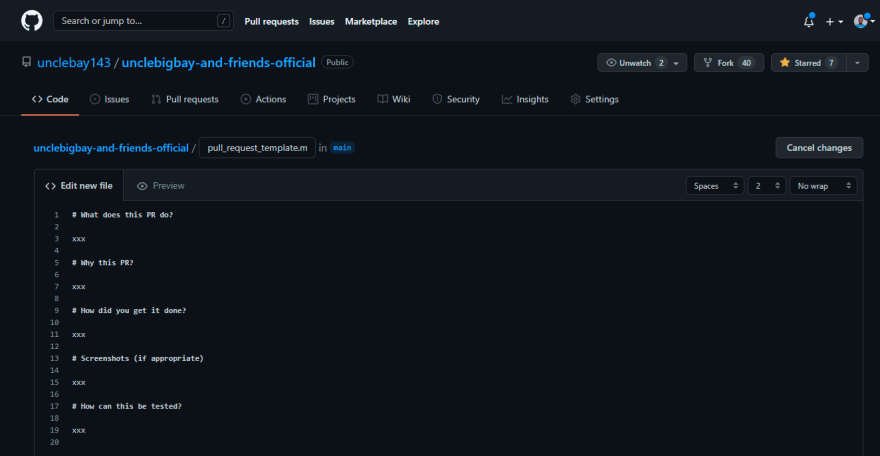Select the Code tab
880x456 pixels.
(50, 99)
